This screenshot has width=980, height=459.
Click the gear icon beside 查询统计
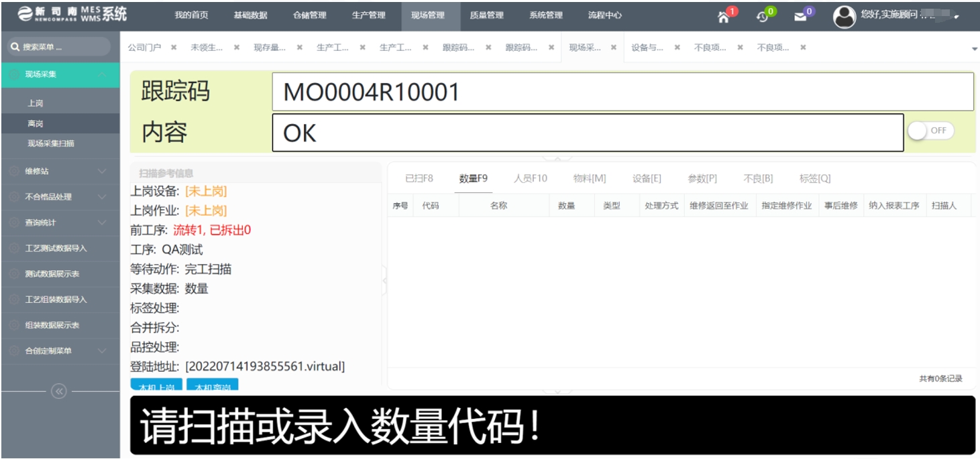point(14,222)
